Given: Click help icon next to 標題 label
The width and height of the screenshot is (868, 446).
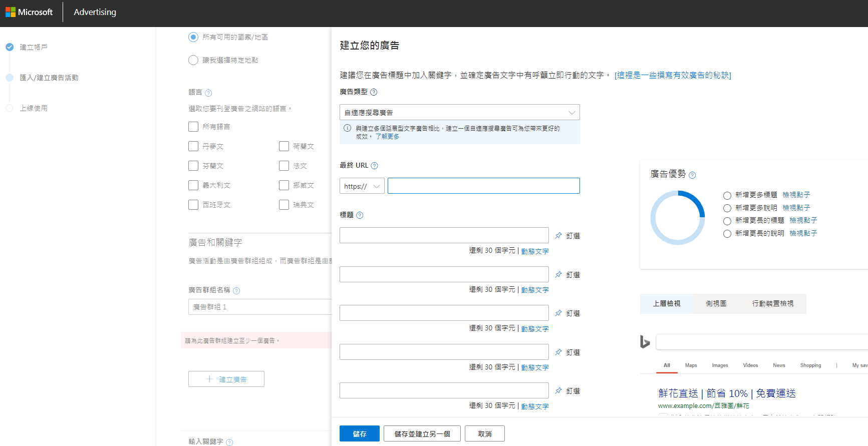Looking at the screenshot, I should (360, 215).
